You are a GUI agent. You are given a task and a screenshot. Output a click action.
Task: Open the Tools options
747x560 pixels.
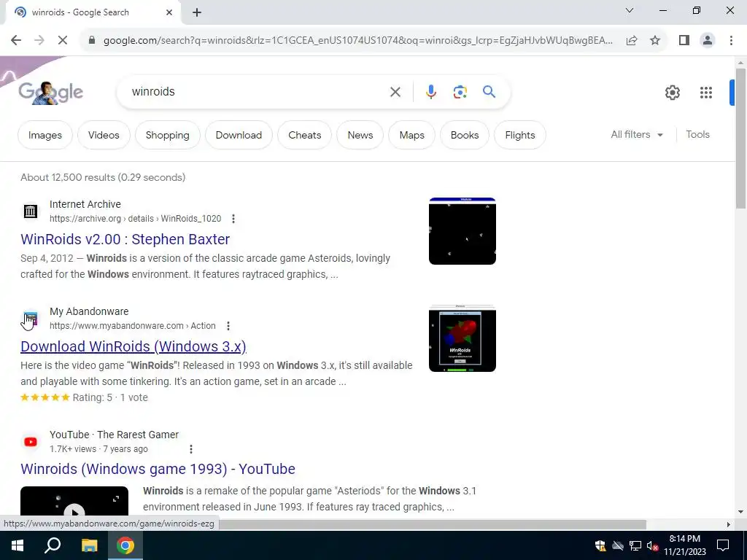697,135
